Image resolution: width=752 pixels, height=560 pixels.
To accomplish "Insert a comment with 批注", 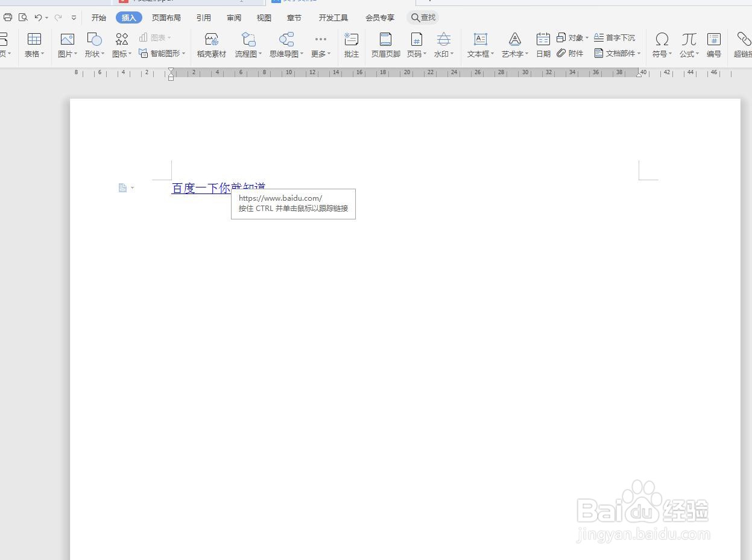I will [x=352, y=45].
